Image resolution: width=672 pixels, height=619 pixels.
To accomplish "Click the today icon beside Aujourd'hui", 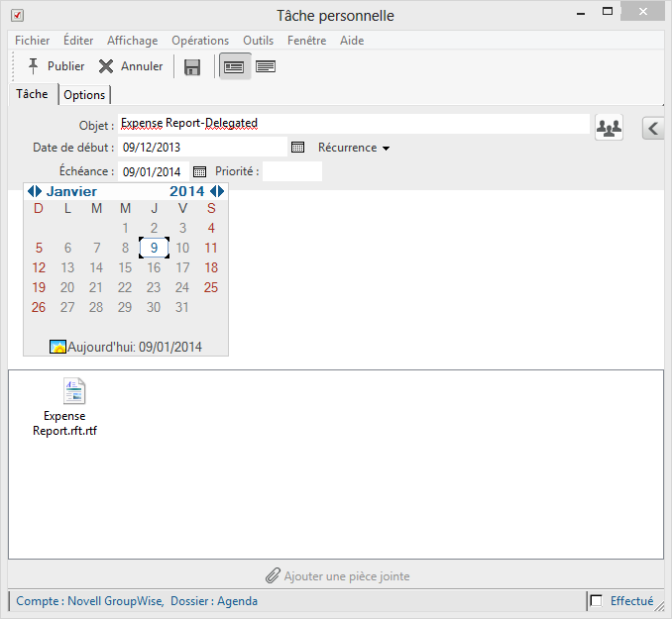I will pyautogui.click(x=57, y=347).
